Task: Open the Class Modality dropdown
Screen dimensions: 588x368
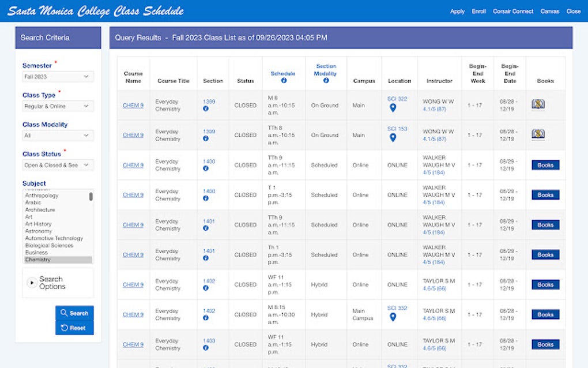Action: pos(58,136)
